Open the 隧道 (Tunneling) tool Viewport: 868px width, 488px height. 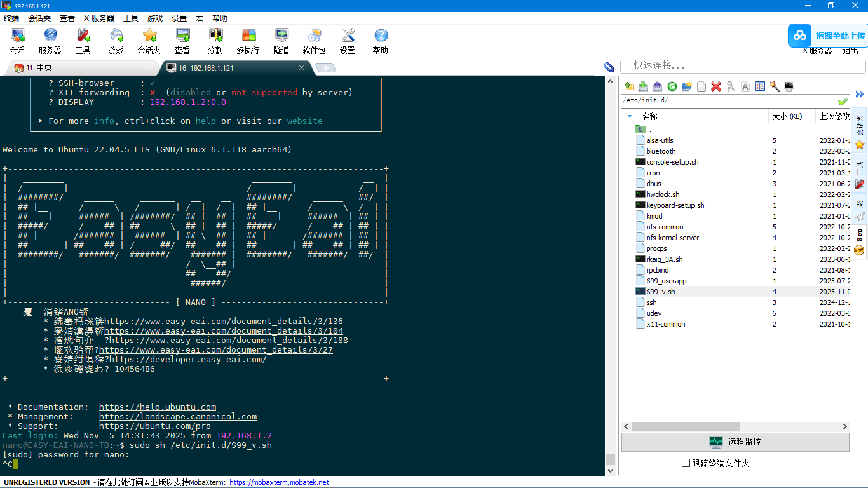point(281,41)
